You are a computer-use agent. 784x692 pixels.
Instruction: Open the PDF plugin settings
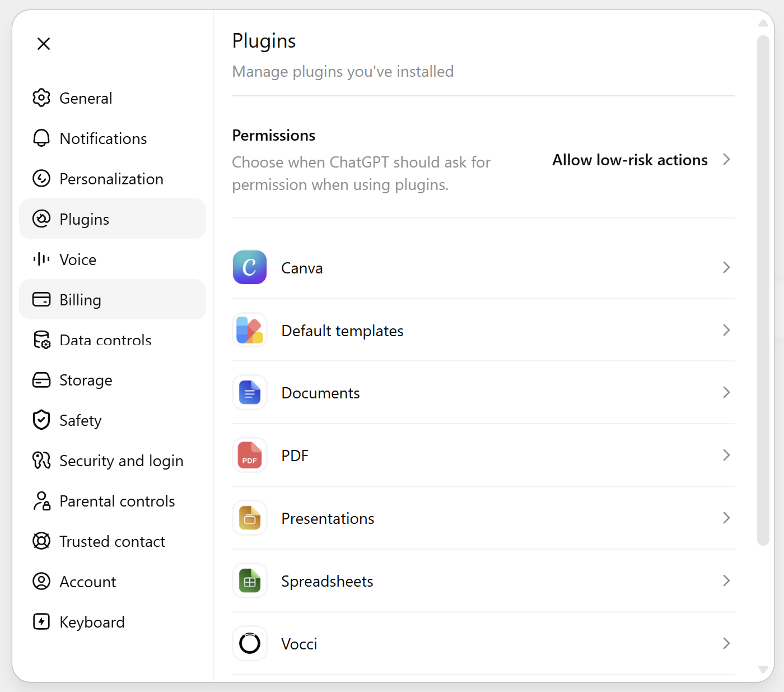pyautogui.click(x=483, y=456)
